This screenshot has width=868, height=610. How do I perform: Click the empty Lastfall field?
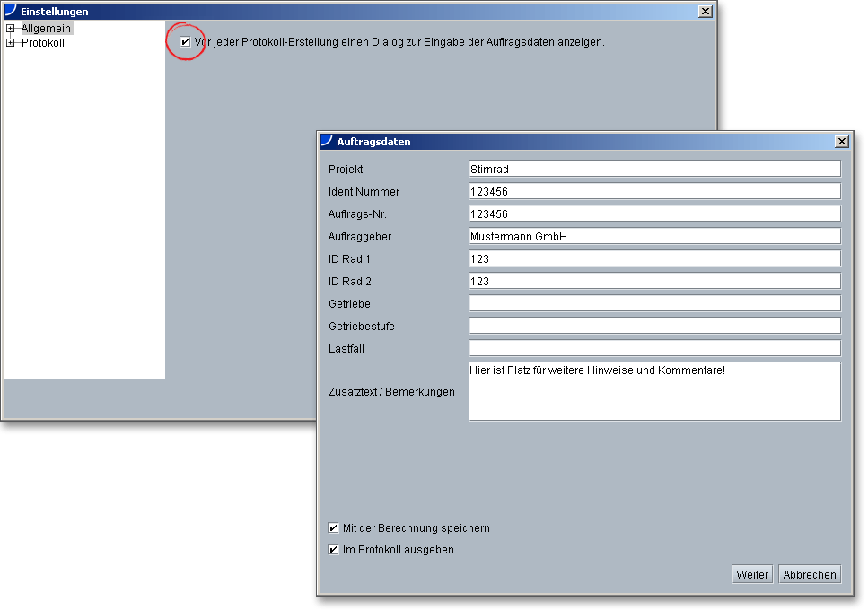point(653,348)
